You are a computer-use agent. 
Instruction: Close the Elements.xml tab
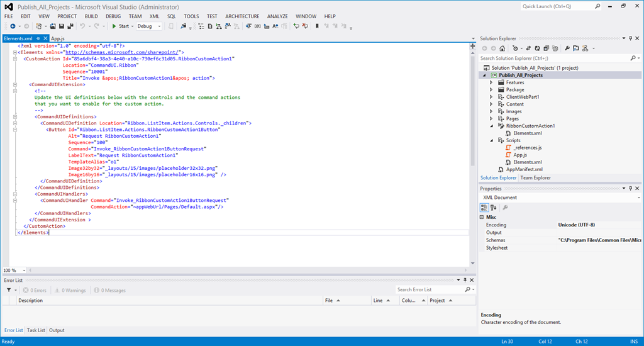point(45,38)
